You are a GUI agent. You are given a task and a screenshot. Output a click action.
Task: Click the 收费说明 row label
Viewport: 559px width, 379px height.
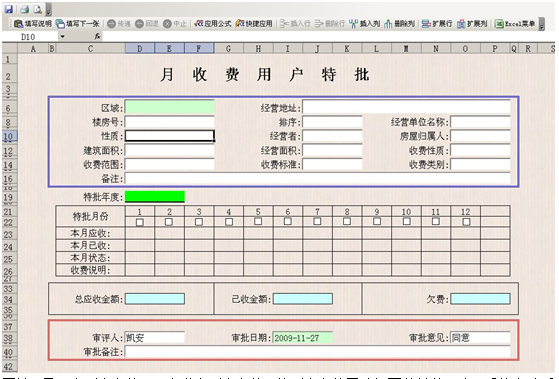tap(91, 270)
